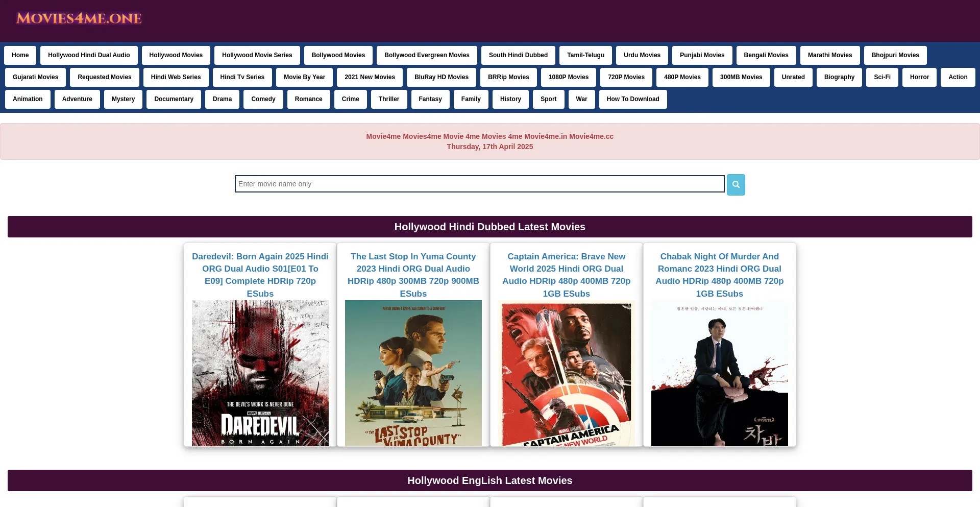Screen dimensions: 980x507
Task: Select the Unrated category
Action: pyautogui.click(x=793, y=77)
